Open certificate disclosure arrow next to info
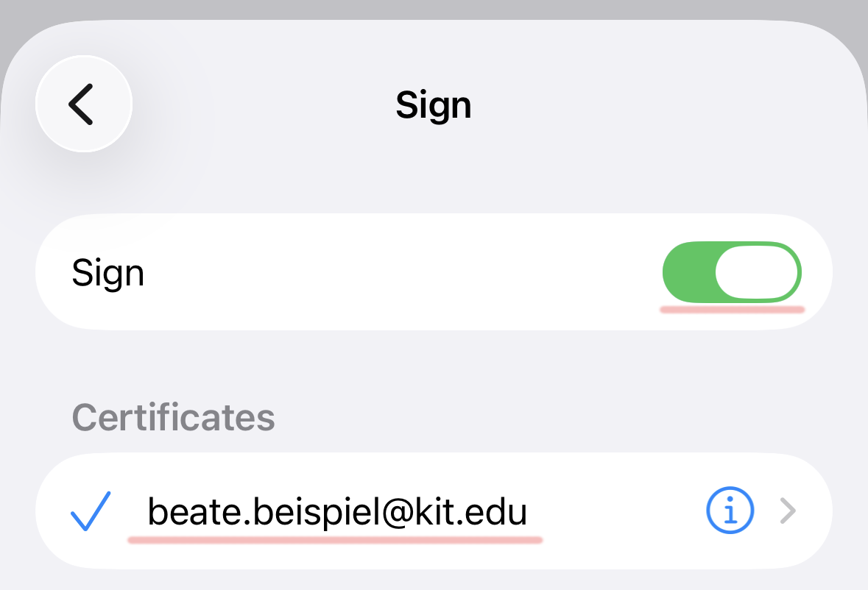The width and height of the screenshot is (868, 590). click(x=788, y=511)
